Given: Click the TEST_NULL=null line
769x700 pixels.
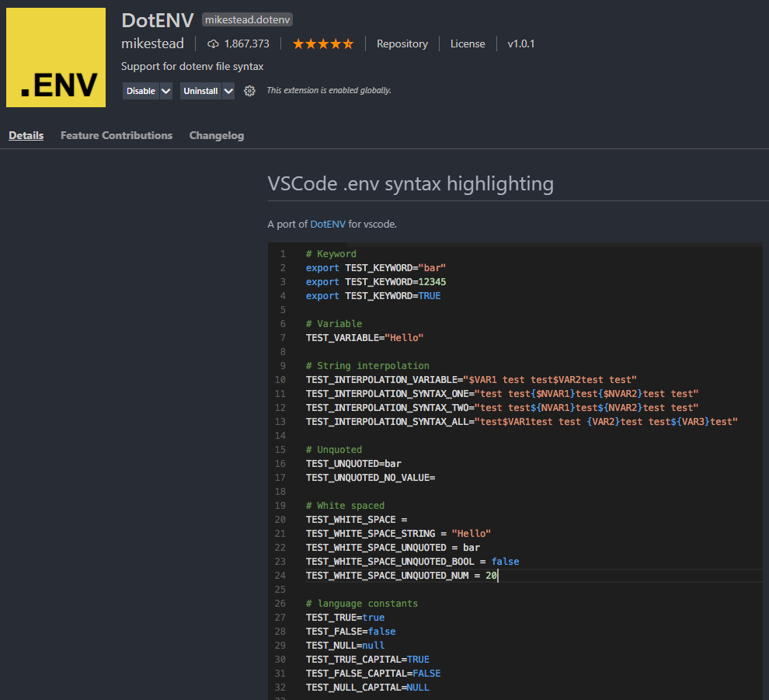Looking at the screenshot, I should 345,645.
